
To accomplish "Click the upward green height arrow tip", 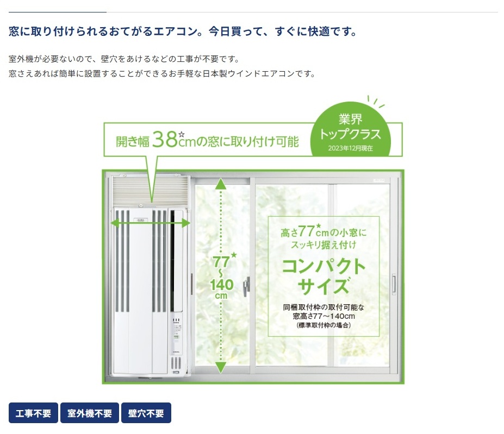I will click(221, 184).
